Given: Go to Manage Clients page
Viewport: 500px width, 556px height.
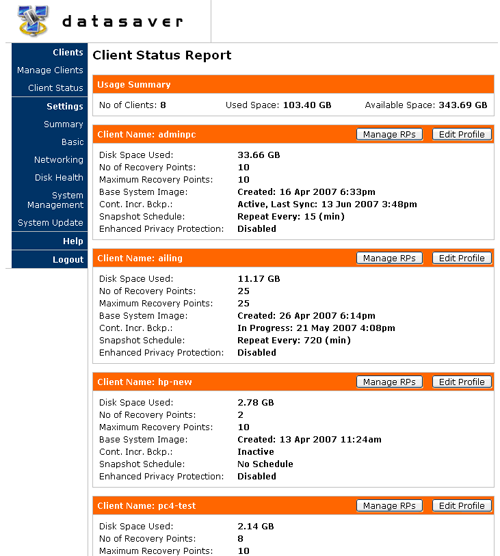Looking at the screenshot, I should coord(50,70).
